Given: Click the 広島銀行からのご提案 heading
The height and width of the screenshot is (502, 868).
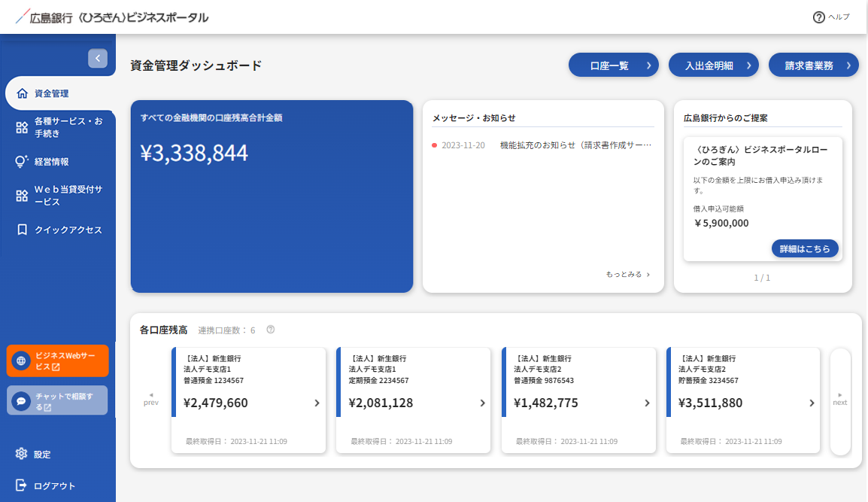Looking at the screenshot, I should [725, 117].
